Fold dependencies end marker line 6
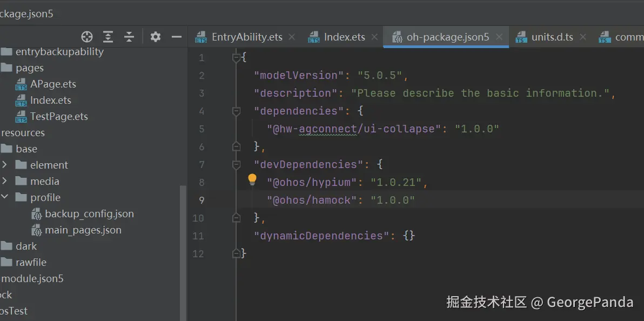The image size is (644, 321). 236,146
